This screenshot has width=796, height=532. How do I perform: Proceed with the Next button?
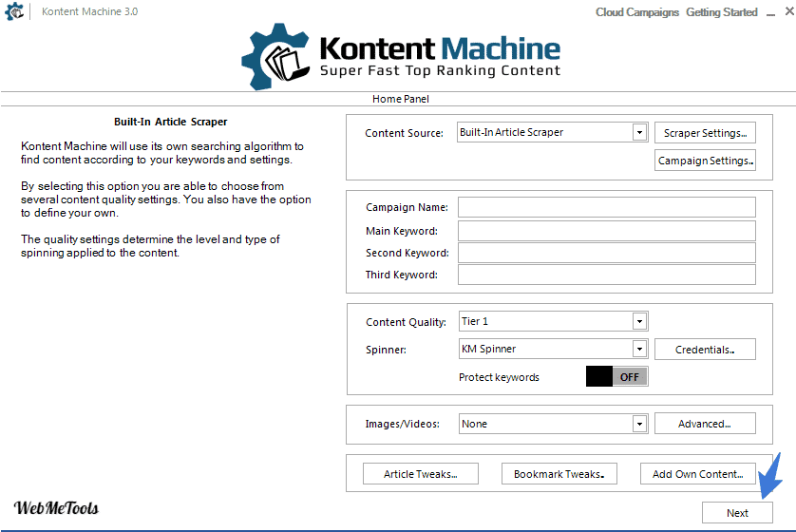click(x=737, y=513)
